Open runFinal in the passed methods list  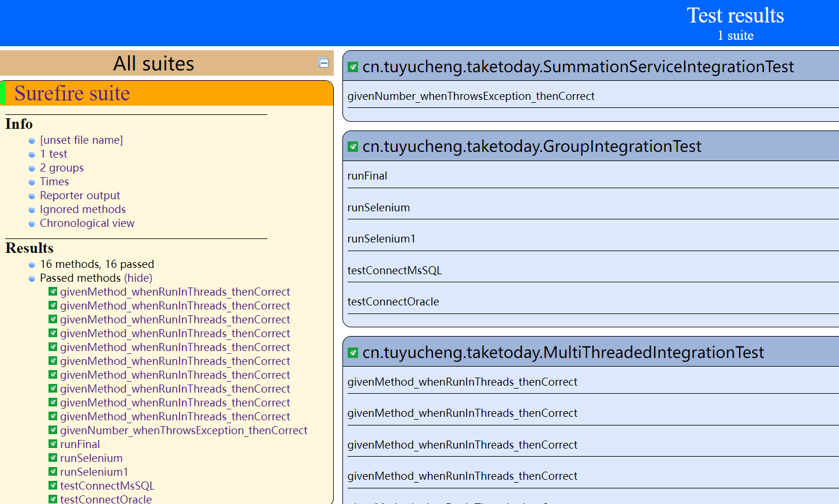tap(80, 444)
